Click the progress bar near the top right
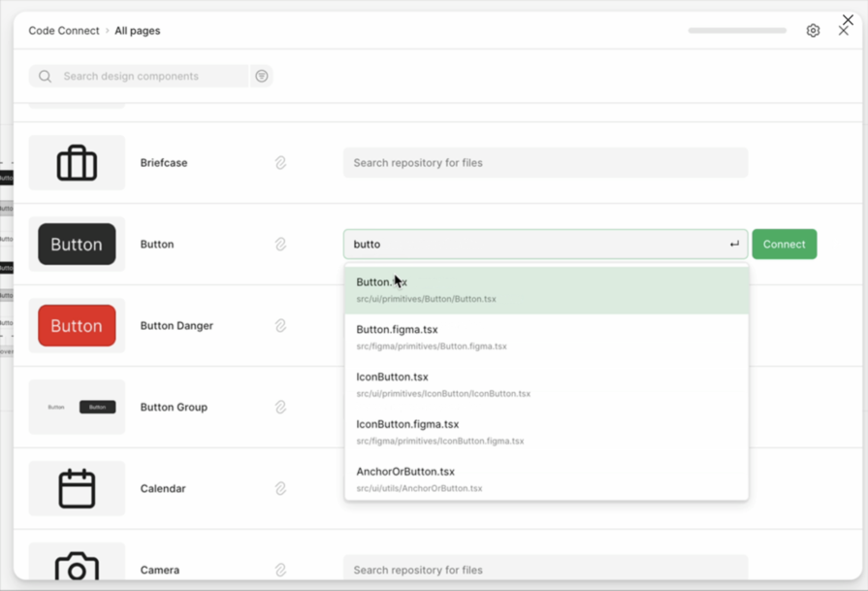The image size is (868, 591). pos(736,30)
